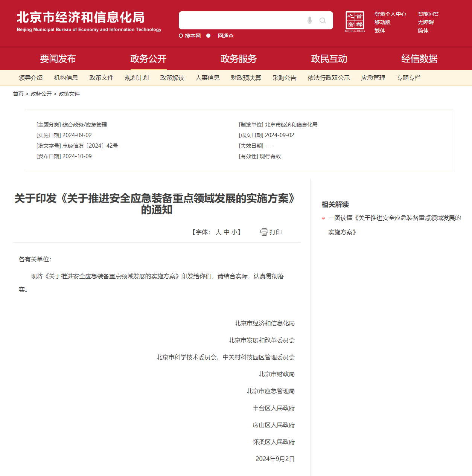The height and width of the screenshot is (476, 472).
Task: Click 登录个人中心 link
Action: (390, 14)
